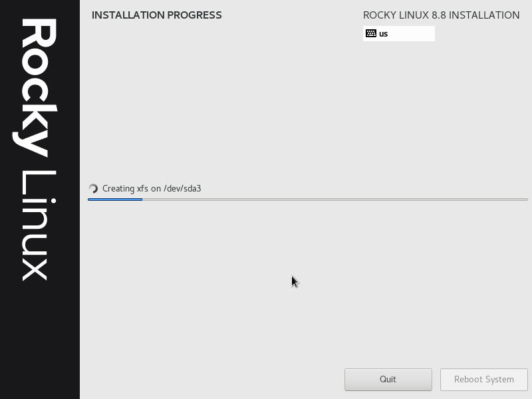532x399 pixels.
Task: Click the 'Creating xfs on /dev/sda3' status text
Action: [x=152, y=189]
